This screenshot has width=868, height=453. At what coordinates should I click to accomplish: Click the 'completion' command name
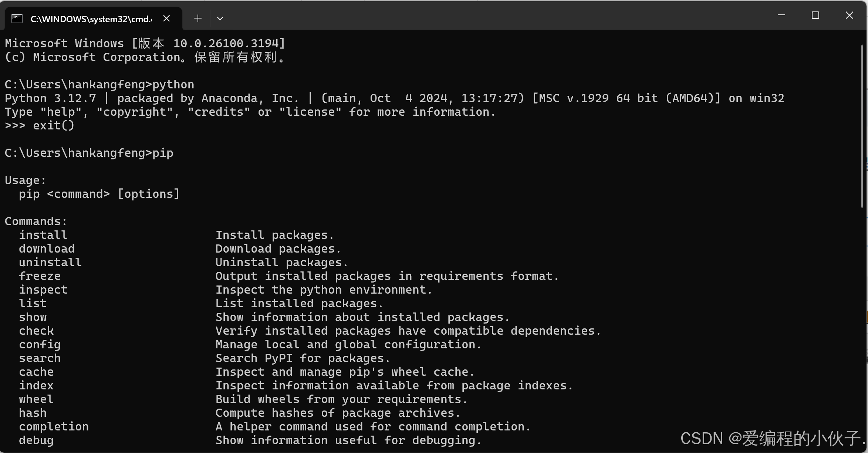(54, 427)
